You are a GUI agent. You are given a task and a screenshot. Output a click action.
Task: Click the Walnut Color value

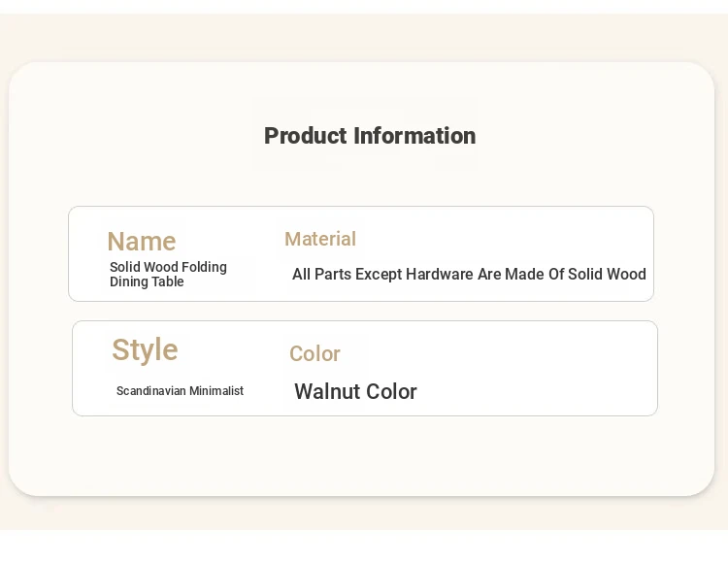355,391
